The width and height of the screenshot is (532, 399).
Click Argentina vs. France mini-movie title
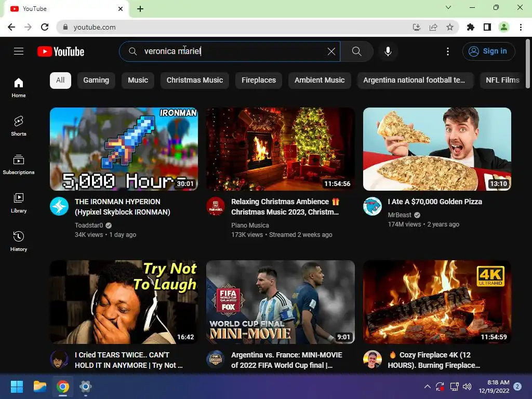[287, 360]
